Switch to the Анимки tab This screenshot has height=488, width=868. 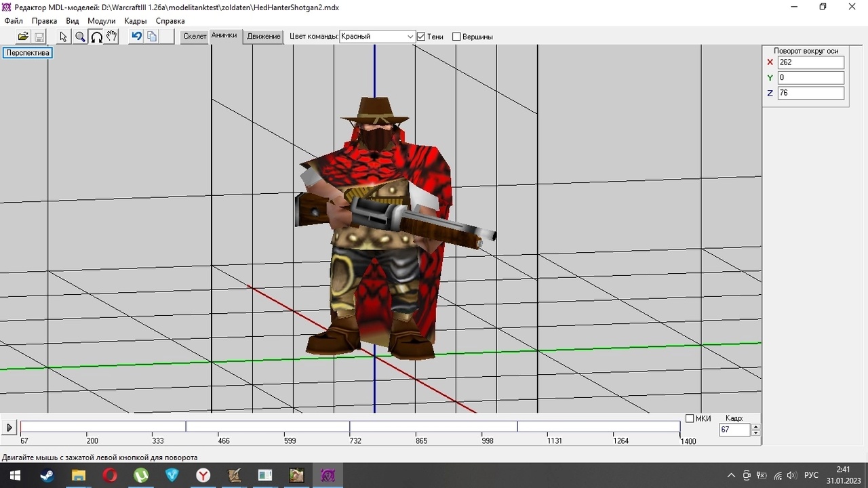[x=224, y=35]
